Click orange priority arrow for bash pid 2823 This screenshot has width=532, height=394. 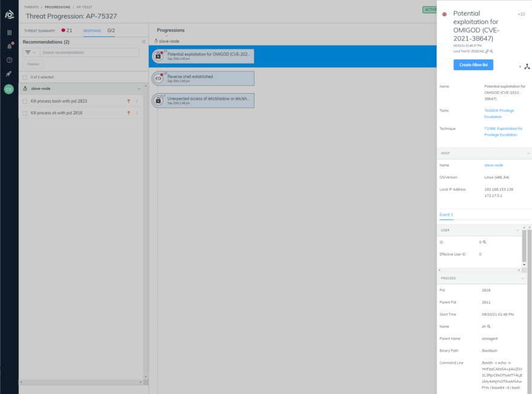point(129,101)
